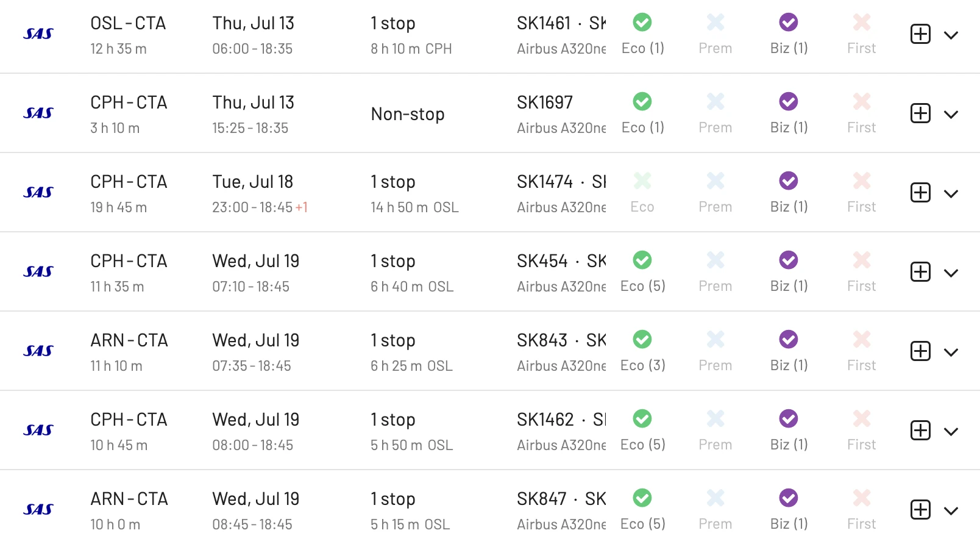980x544 pixels.
Task: Expand the SK1474 Tue Jul 18 flight details
Action: pyautogui.click(x=951, y=194)
